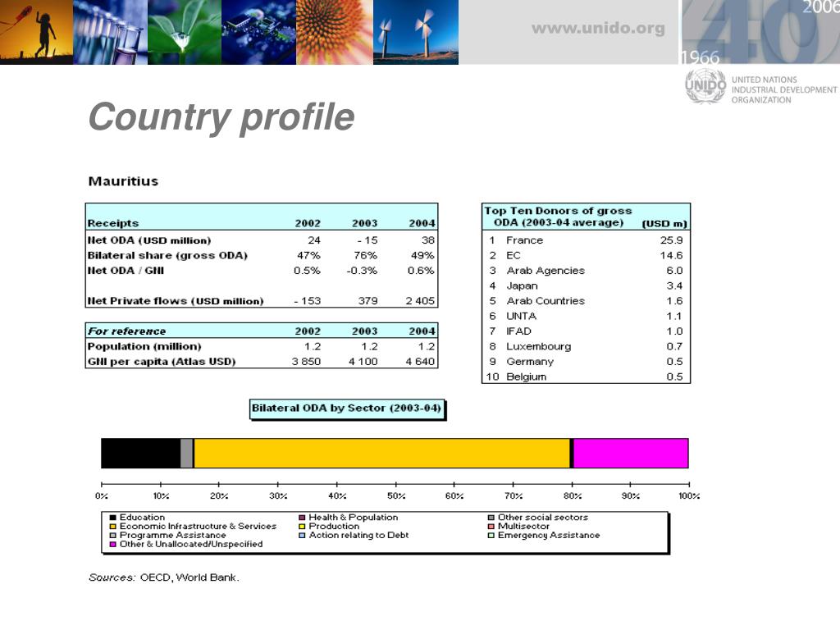Image resolution: width=840 pixels, height=630 pixels.
Task: Select the 4 640 GNI per capita value
Action: (420, 362)
